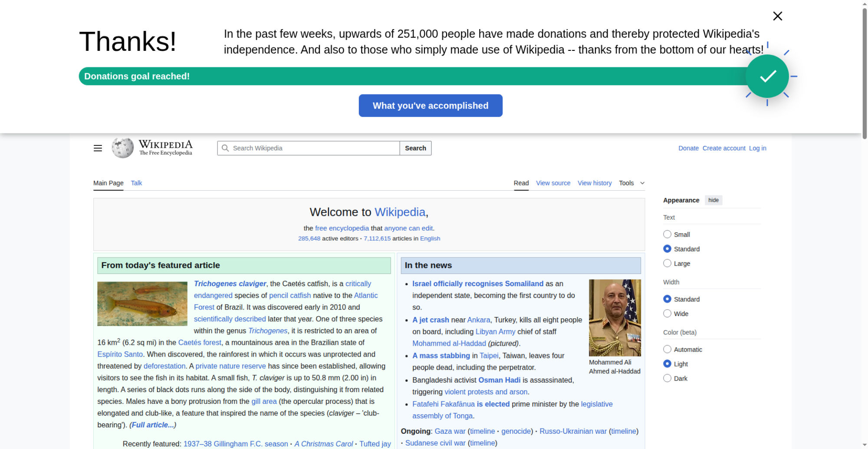Click the Donations goal reached progress bar
The height and width of the screenshot is (449, 868).
pyautogui.click(x=391, y=76)
